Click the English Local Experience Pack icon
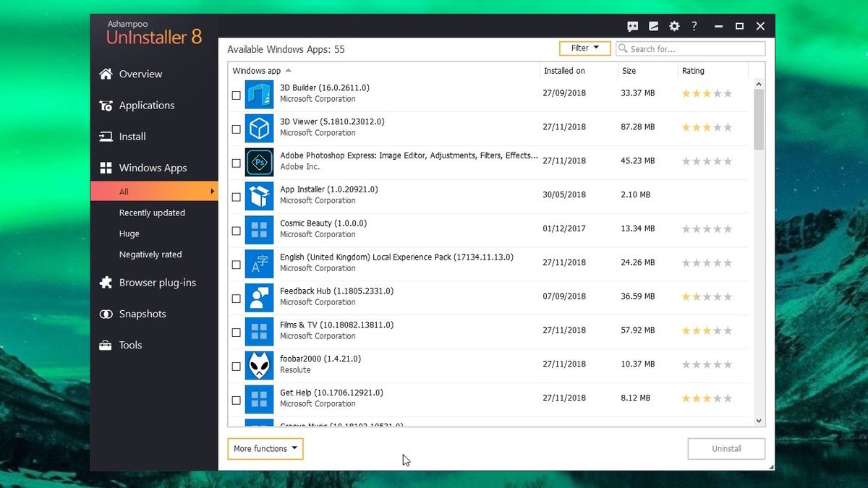This screenshot has height=488, width=868. click(259, 264)
